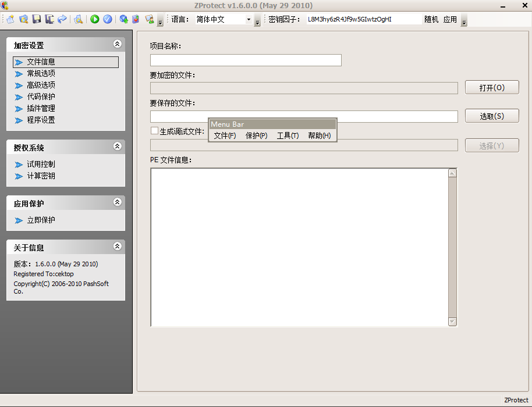Screen dimensions: 532x407
Task: Click the 打开(O) button
Action: [x=491, y=88]
